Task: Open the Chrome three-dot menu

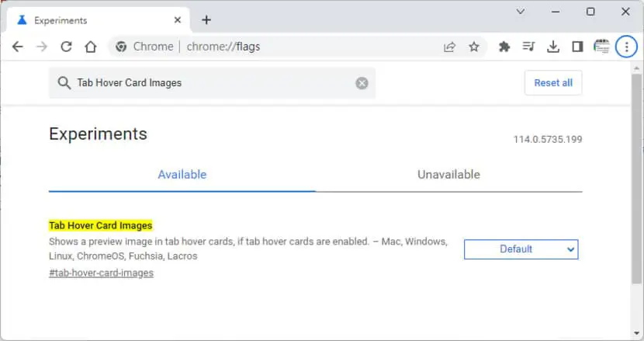Action: point(626,47)
